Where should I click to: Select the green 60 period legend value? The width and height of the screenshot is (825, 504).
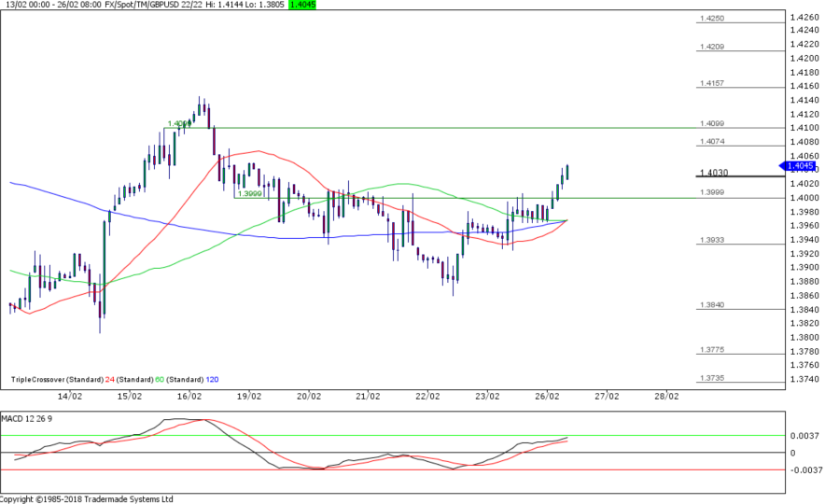[161, 380]
